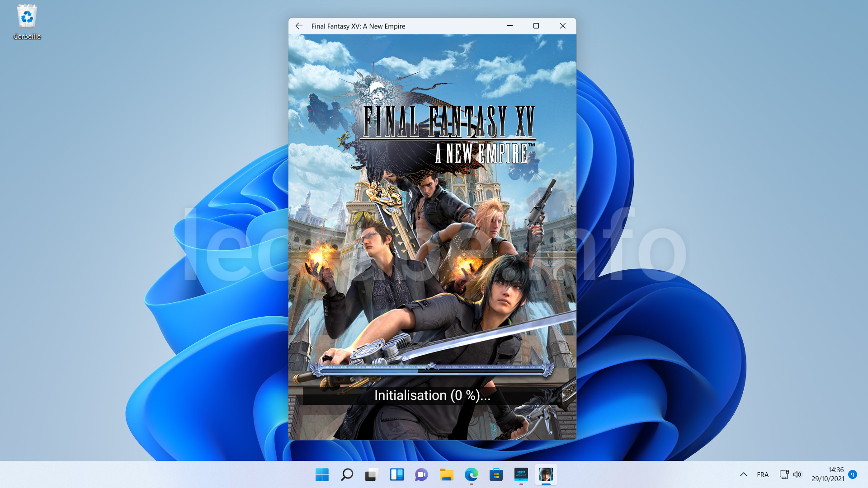The image size is (868, 488).
Task: Maximize the Final Fantasy XV window
Action: [x=536, y=26]
